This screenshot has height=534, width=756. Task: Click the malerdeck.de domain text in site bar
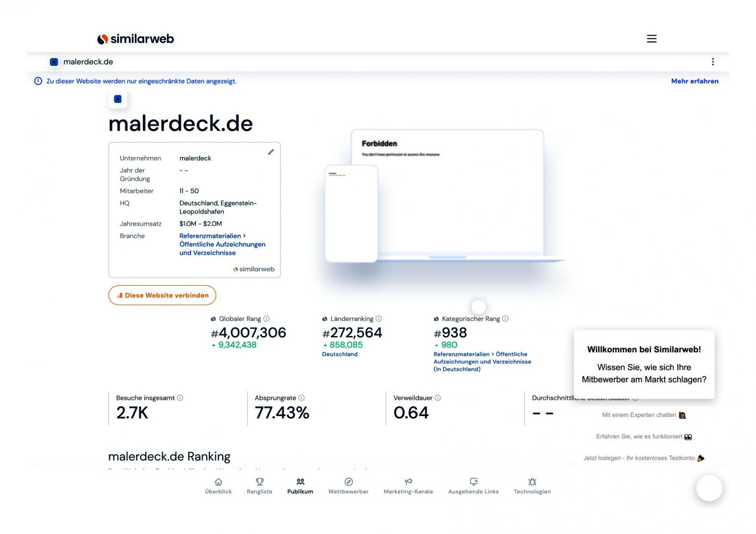[88, 62]
